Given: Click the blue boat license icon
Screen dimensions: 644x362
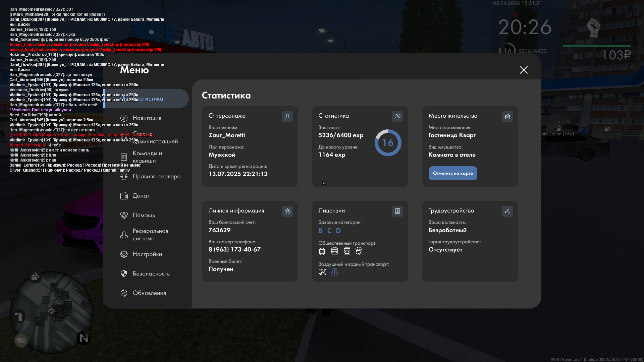Looking at the screenshot, I should [x=334, y=272].
